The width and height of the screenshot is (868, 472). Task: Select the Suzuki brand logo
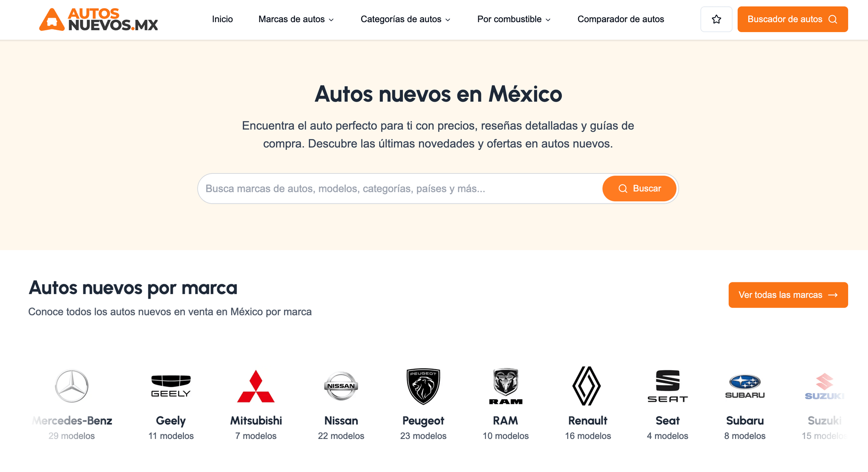824,387
